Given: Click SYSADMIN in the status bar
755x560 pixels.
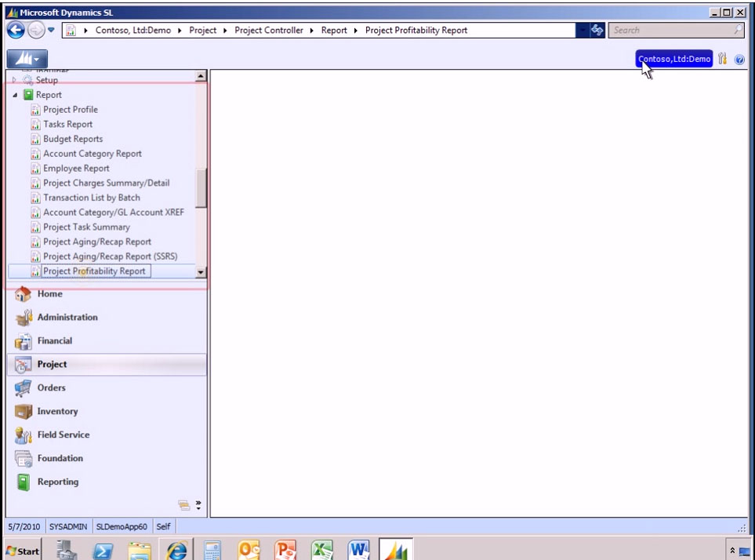Looking at the screenshot, I should click(x=68, y=527).
